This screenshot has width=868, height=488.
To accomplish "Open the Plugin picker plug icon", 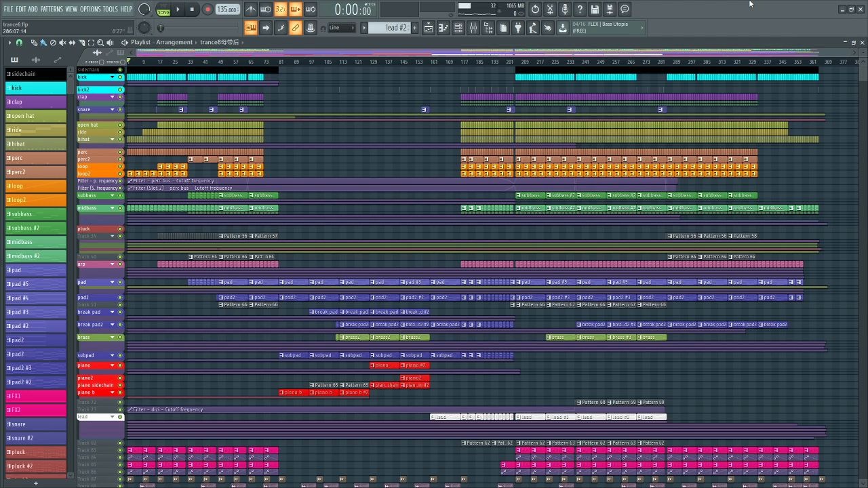I will 517,28.
